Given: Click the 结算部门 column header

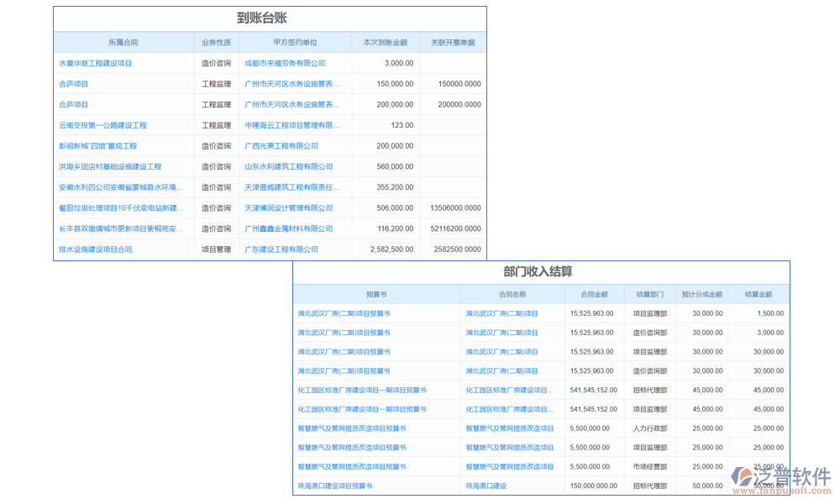Looking at the screenshot, I should click(x=649, y=295).
